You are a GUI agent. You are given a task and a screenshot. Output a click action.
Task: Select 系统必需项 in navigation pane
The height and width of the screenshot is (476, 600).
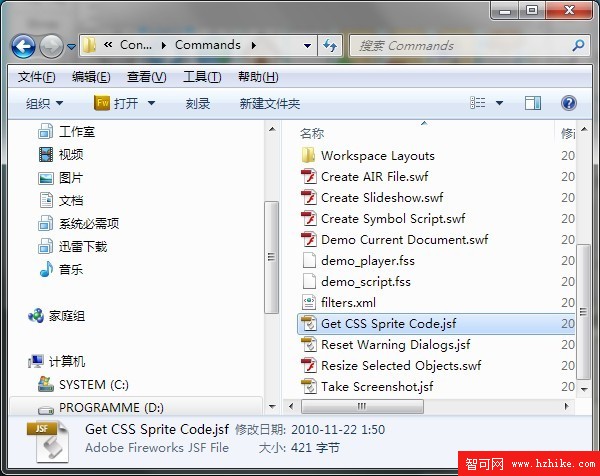tap(79, 223)
